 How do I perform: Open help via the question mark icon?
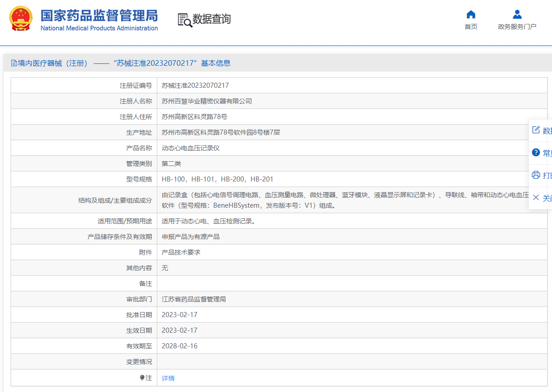535,153
